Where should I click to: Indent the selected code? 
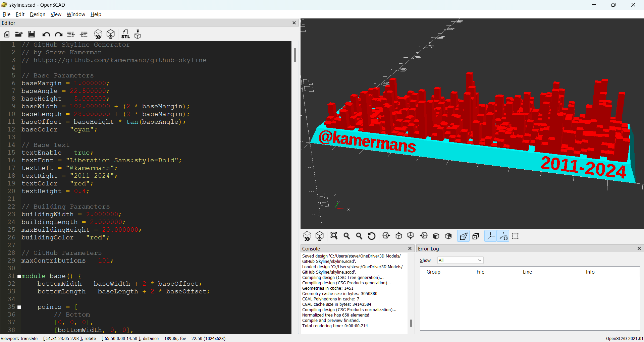click(84, 34)
